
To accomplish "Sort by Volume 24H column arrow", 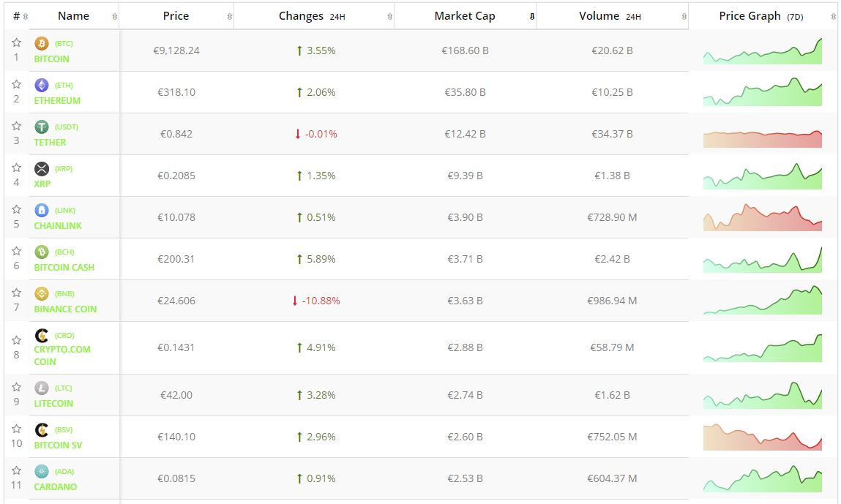I will tap(684, 16).
